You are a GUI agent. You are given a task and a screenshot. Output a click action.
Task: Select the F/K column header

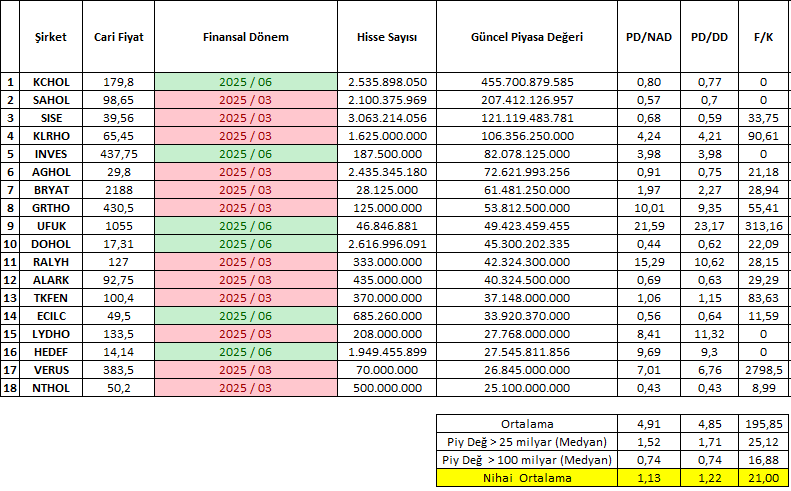point(765,36)
